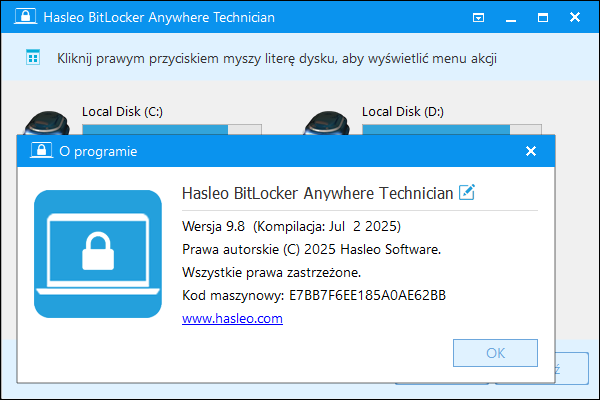Image resolution: width=600 pixels, height=400 pixels.
Task: Confirm the dialog with OK button
Action: [496, 353]
